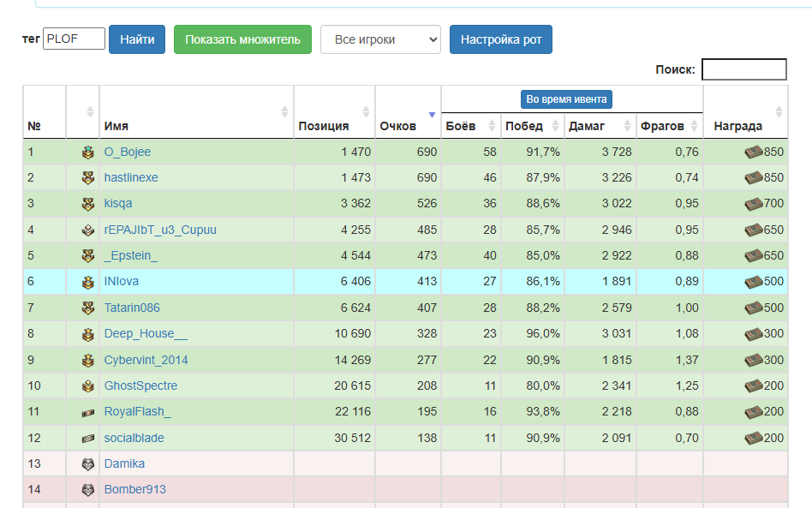Click money reward icon in socialblade row
Image resolution: width=812 pixels, height=508 pixels.
coord(754,438)
